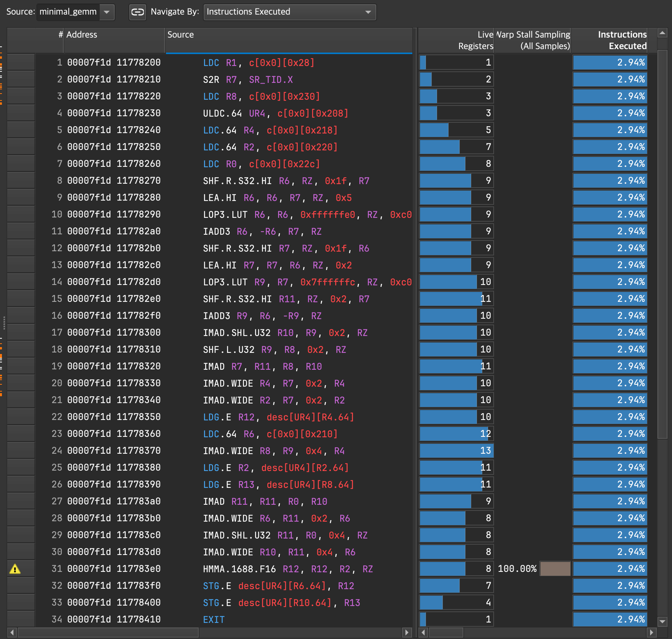This screenshot has width=672, height=639.
Task: Click the Live Registers column header
Action: (x=476, y=40)
